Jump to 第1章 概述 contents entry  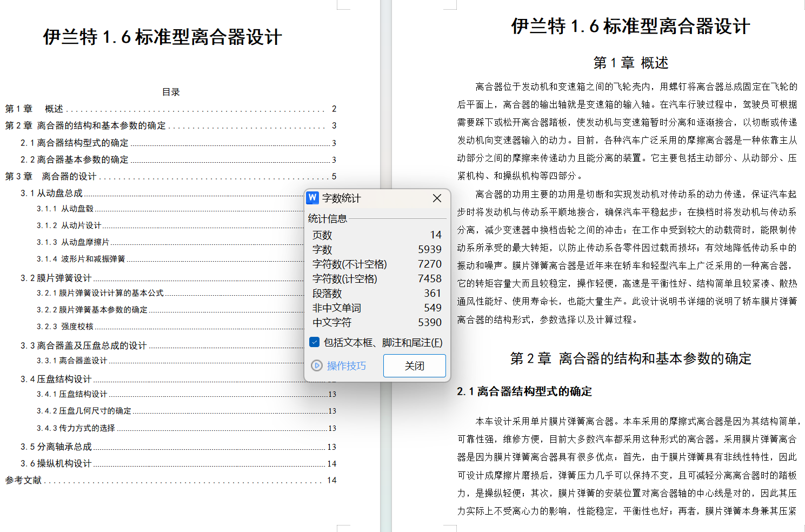35,109
